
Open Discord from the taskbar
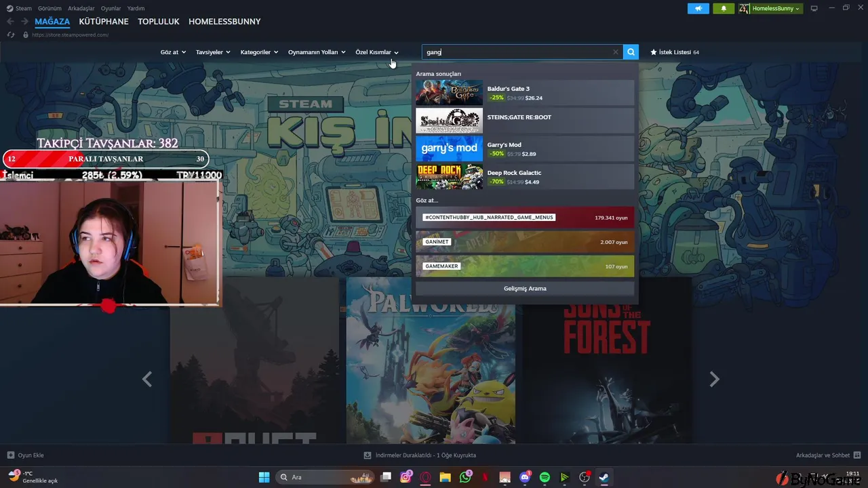(x=525, y=477)
